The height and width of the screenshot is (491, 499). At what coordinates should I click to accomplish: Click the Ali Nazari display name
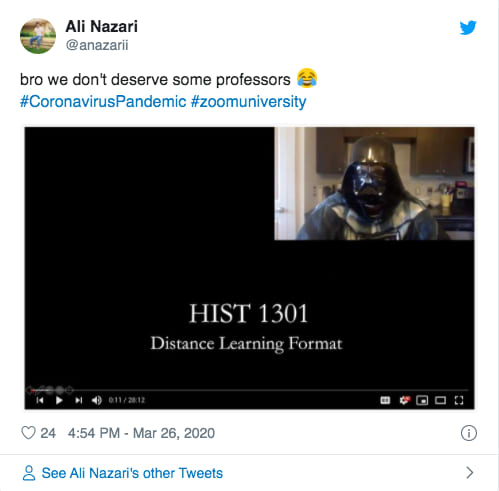coord(101,26)
